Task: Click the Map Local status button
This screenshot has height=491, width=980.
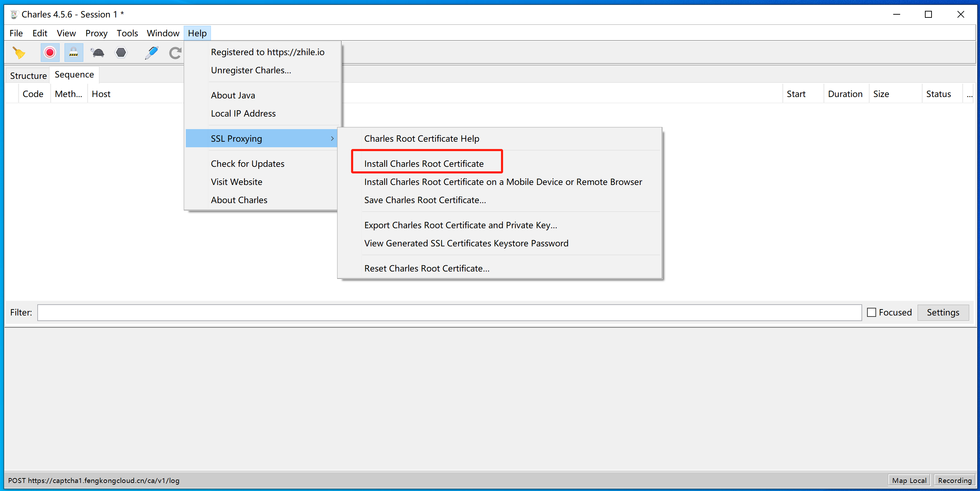Action: click(x=909, y=480)
